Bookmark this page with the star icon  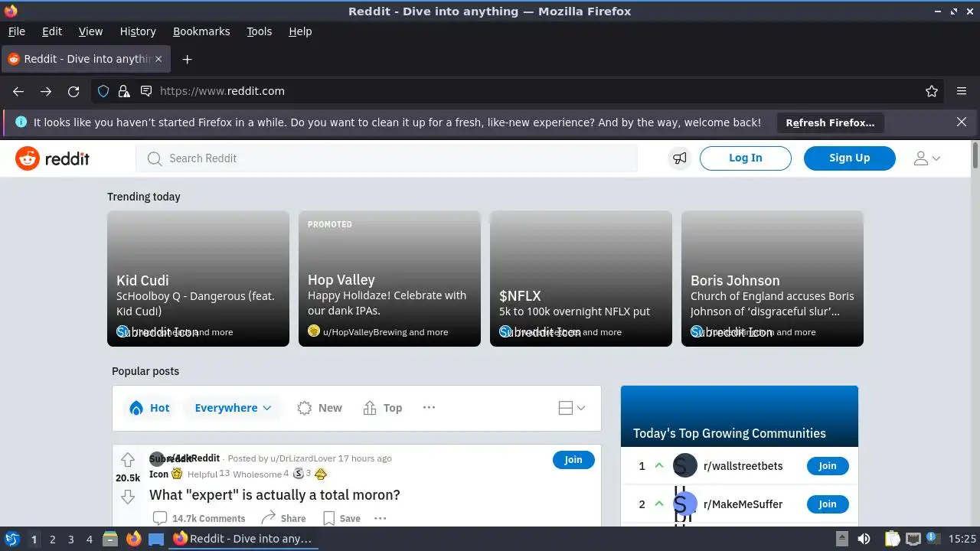click(x=932, y=91)
